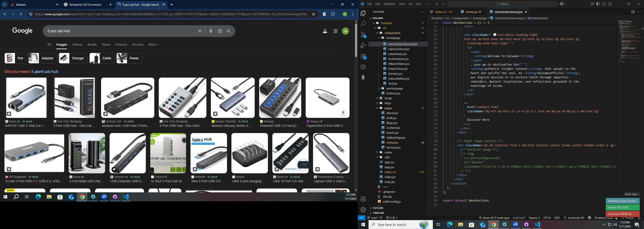
Task: Open the Search view in VS Code activity bar
Action: pos(363,24)
